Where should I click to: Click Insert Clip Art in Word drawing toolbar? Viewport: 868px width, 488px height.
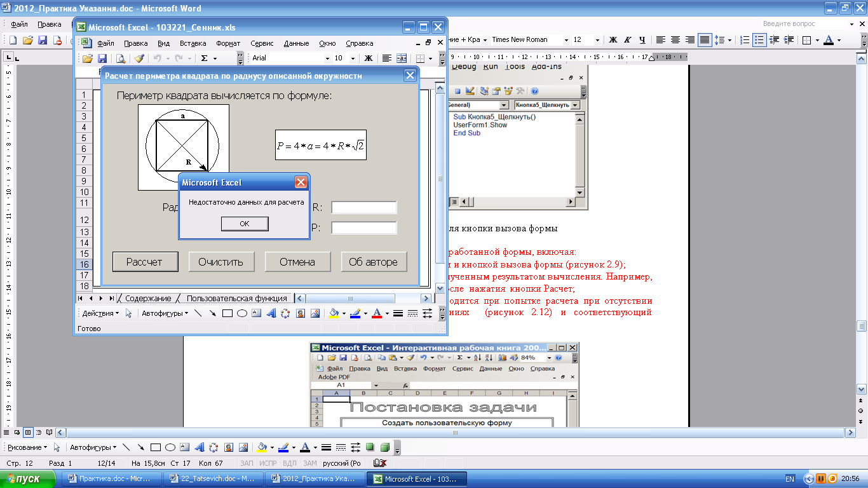tap(228, 447)
